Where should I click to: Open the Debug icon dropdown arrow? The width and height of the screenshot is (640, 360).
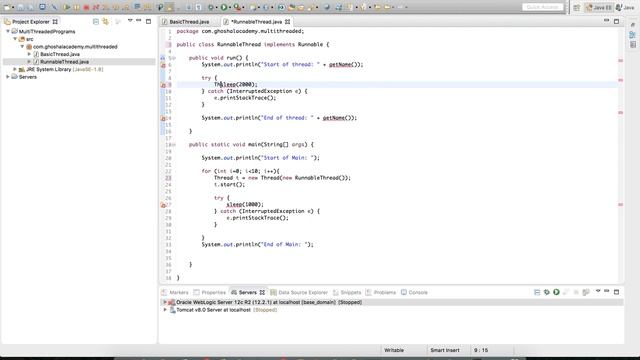pyautogui.click(x=216, y=7)
